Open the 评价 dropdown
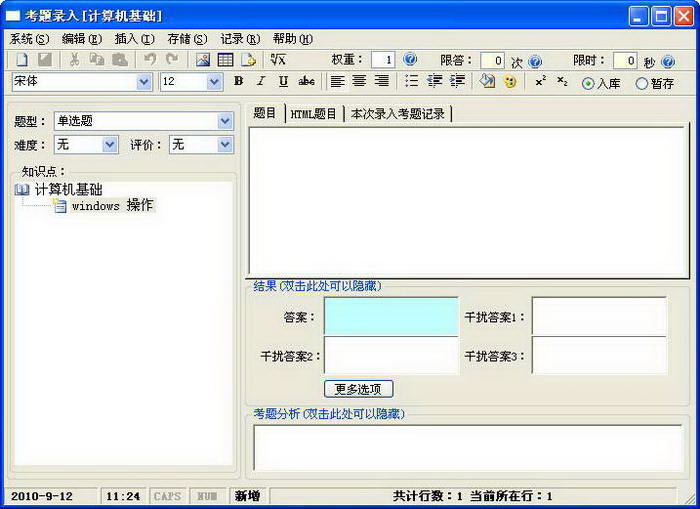The width and height of the screenshot is (700, 509). tap(225, 145)
